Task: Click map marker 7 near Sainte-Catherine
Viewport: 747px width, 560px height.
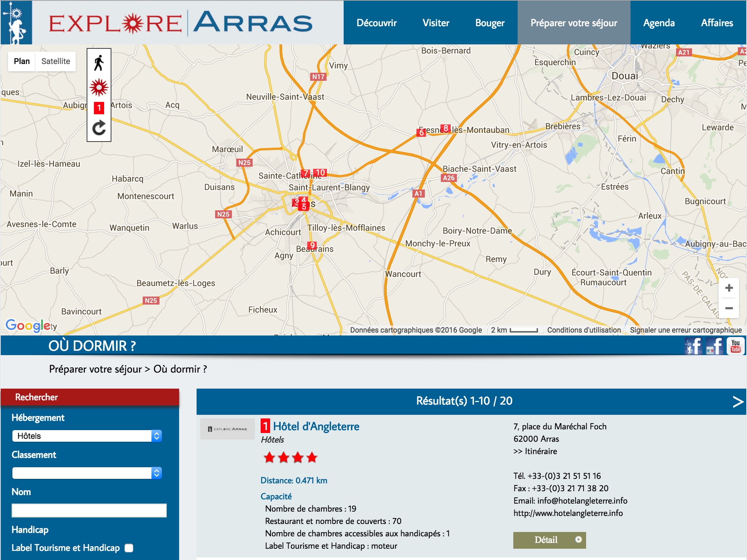Action: pyautogui.click(x=306, y=173)
